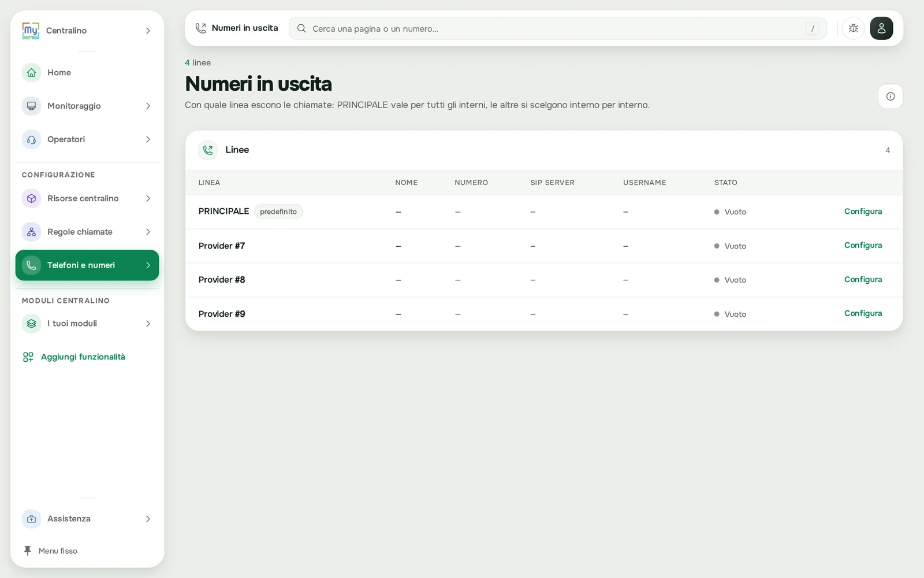Click the slash shortcut key hint in search

(813, 28)
